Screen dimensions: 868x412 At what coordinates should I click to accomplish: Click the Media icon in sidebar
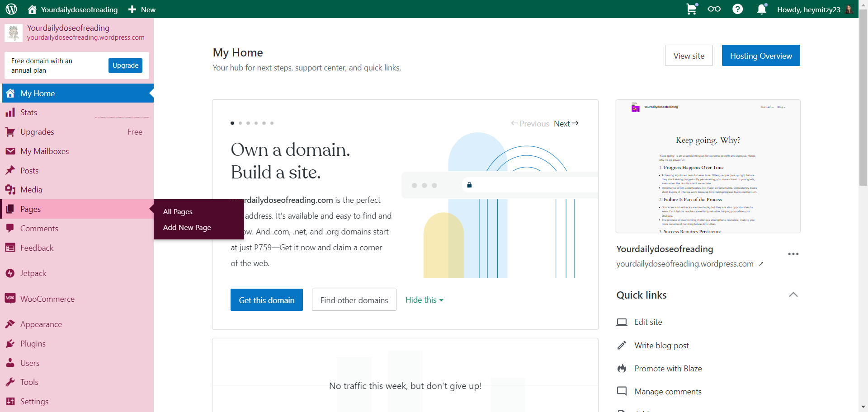pyautogui.click(x=10, y=190)
